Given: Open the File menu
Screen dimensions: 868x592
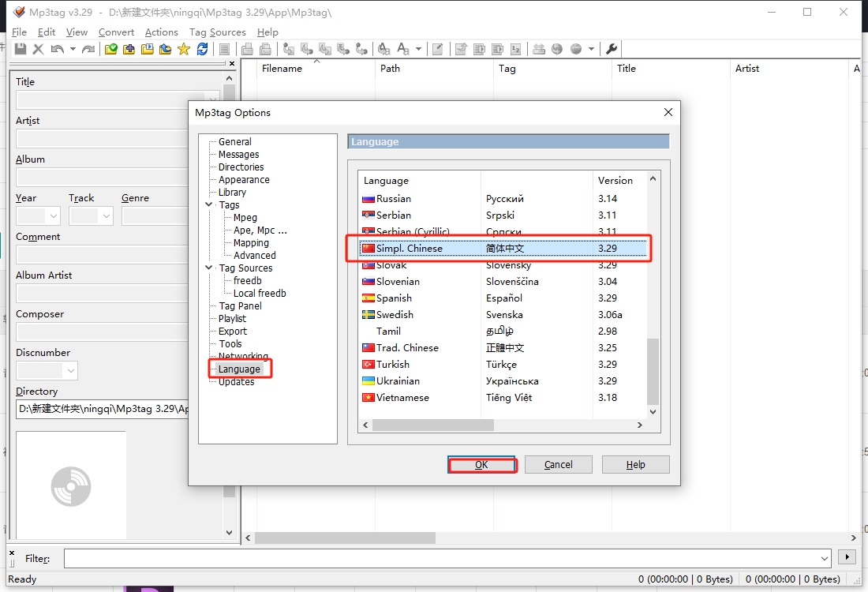Looking at the screenshot, I should [19, 32].
